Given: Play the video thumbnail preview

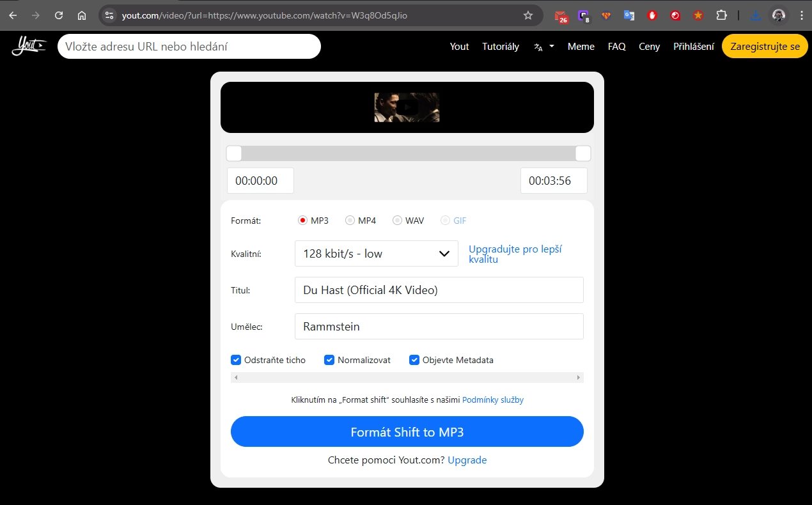Looking at the screenshot, I should (x=407, y=107).
